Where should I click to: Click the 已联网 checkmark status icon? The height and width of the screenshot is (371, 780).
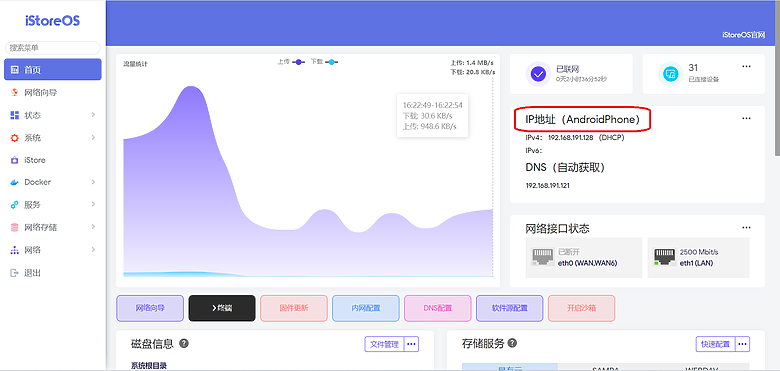coord(538,74)
